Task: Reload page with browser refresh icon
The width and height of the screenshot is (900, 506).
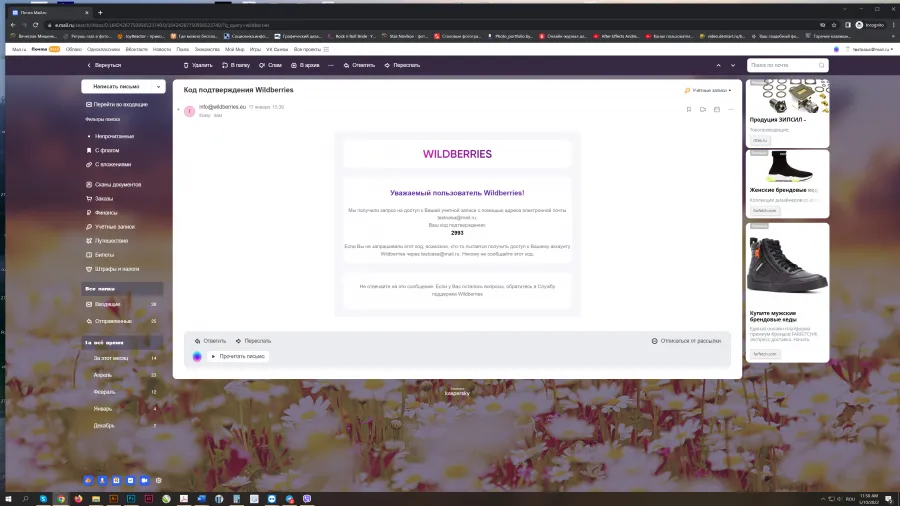Action: 36,25
